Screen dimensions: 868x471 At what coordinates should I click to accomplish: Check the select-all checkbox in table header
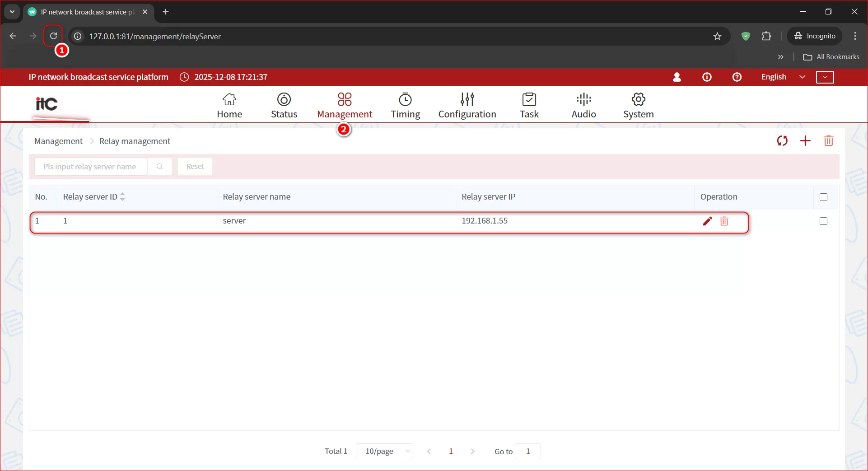pyautogui.click(x=823, y=197)
